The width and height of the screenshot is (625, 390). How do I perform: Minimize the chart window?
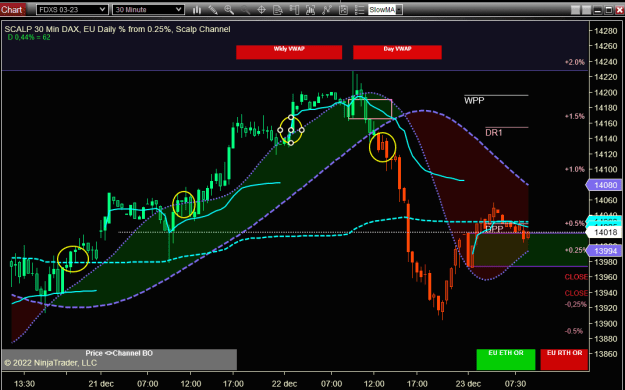pos(597,10)
